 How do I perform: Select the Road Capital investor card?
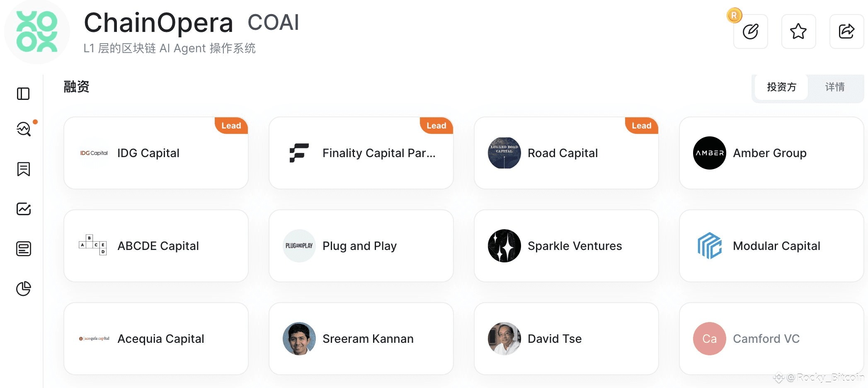566,153
